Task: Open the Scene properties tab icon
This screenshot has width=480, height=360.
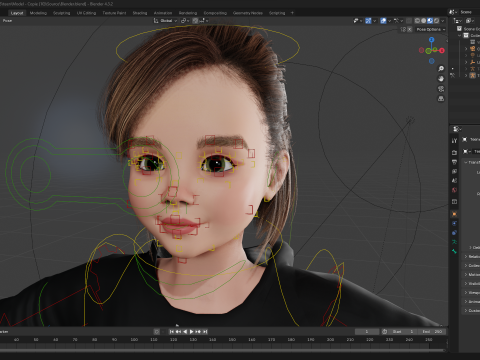Action: pos(454,181)
